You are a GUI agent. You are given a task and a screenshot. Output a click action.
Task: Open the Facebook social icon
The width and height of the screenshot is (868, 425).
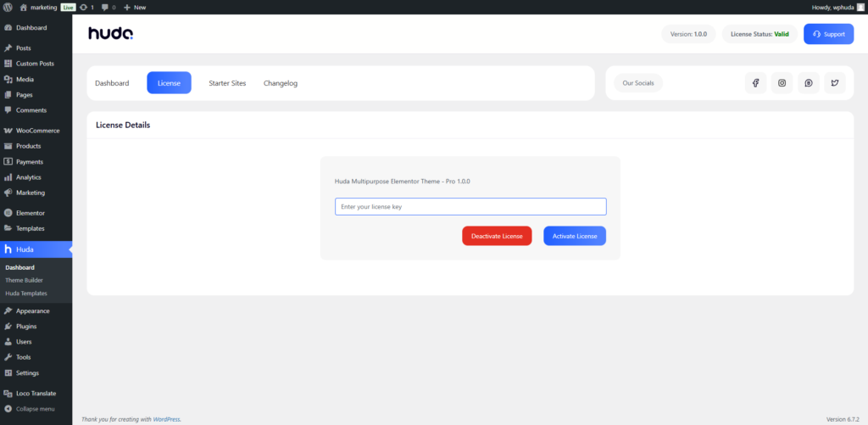(755, 83)
